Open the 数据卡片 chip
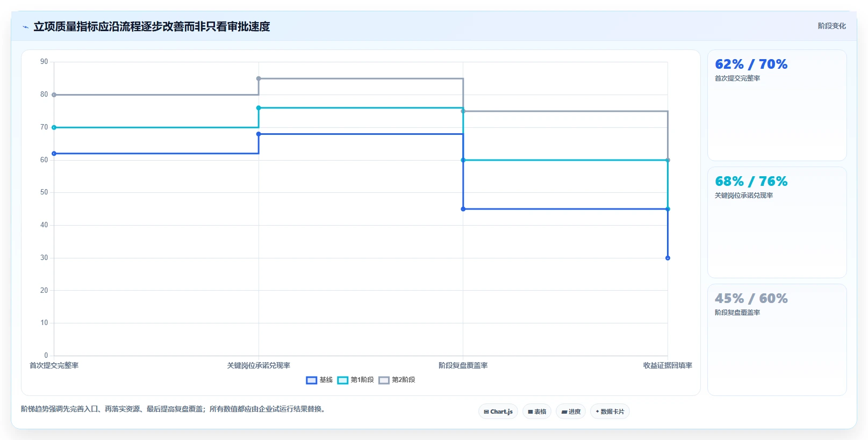 click(x=610, y=412)
